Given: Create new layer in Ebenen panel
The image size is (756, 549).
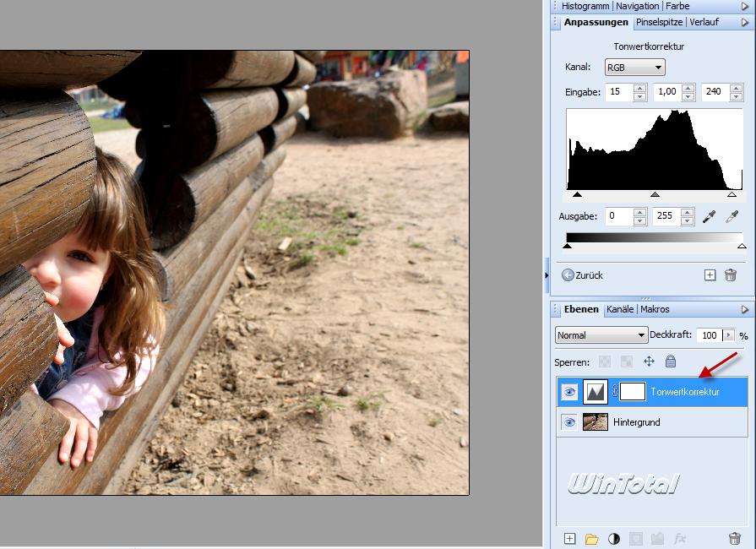Looking at the screenshot, I should tap(569, 538).
